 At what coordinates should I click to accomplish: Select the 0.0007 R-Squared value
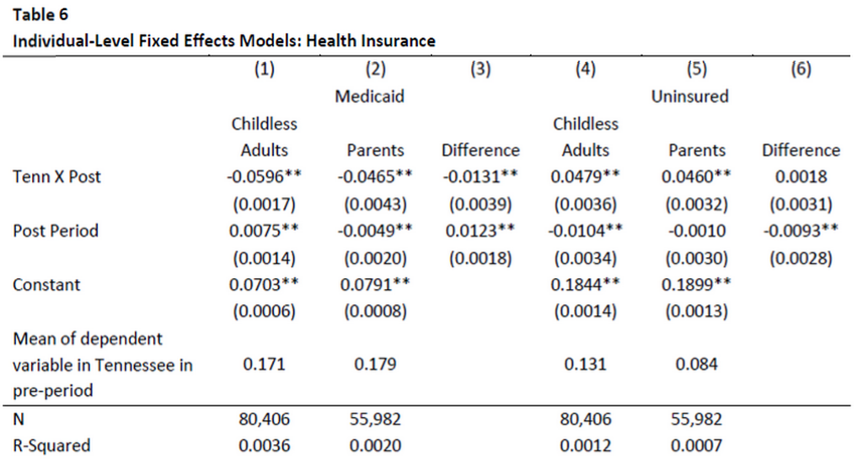697,446
